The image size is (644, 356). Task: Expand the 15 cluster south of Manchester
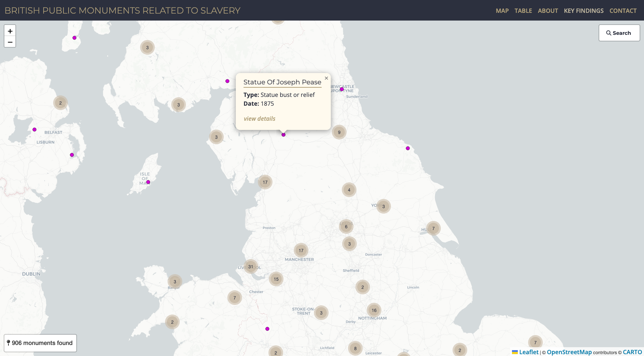[x=276, y=279]
